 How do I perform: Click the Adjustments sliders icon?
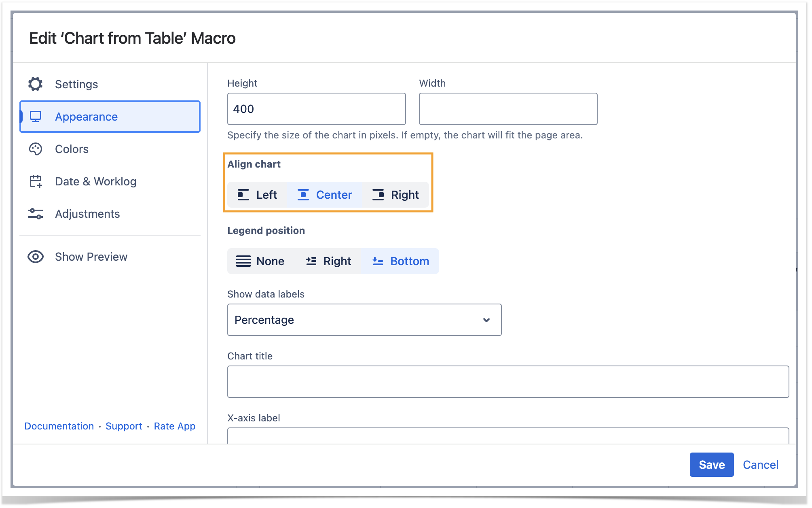[x=36, y=214]
